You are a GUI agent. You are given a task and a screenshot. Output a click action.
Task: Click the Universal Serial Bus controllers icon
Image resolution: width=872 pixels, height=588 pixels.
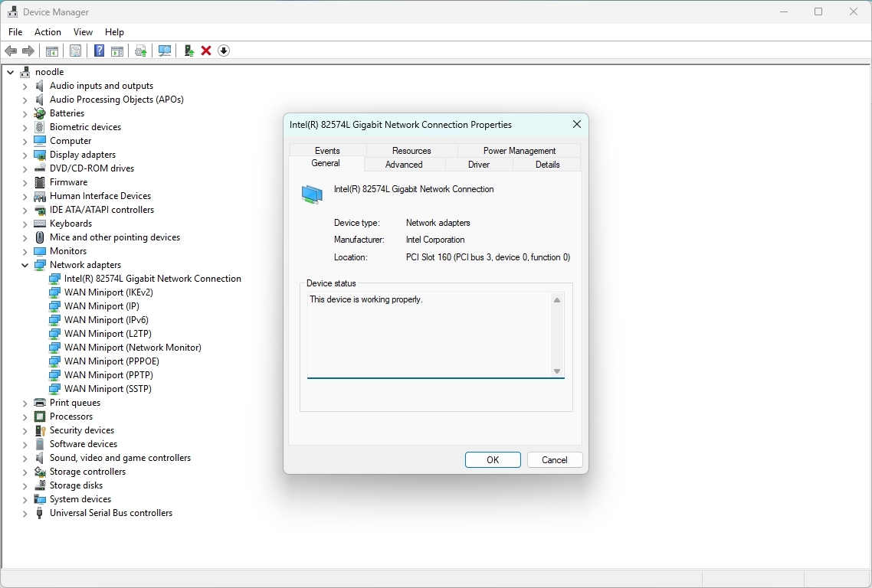tap(40, 513)
